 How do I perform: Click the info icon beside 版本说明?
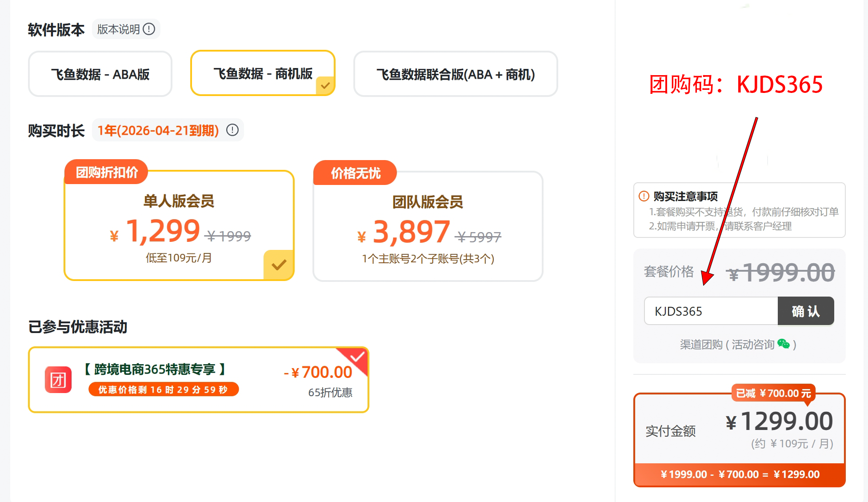tap(149, 29)
